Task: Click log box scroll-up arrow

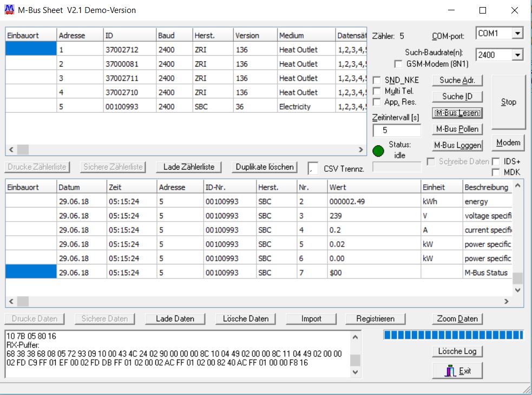Action: point(355,337)
